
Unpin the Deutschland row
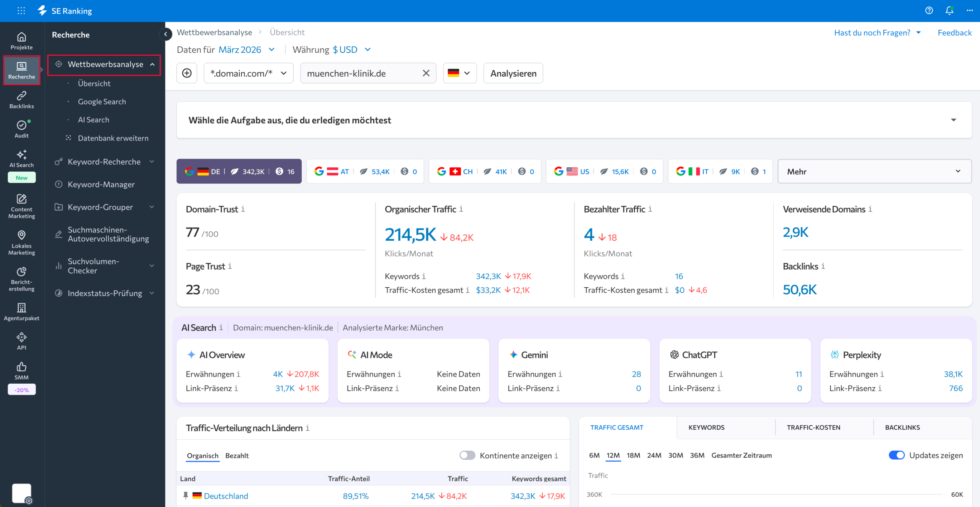(x=186, y=495)
